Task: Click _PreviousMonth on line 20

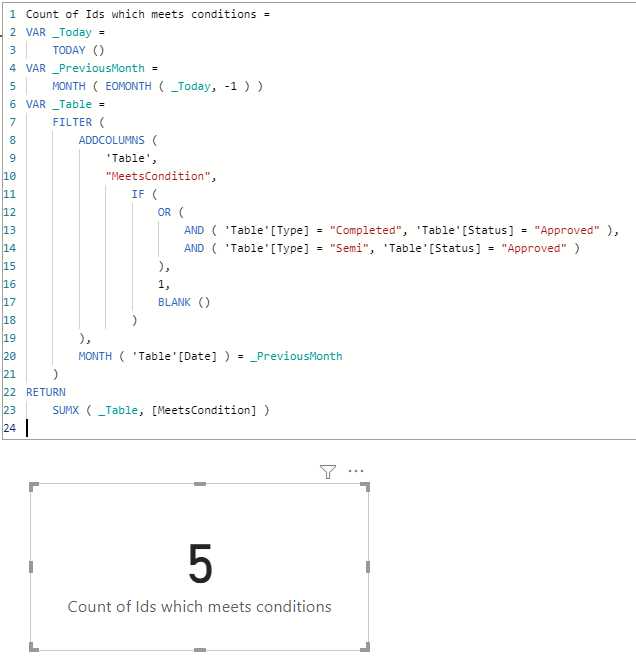Action: (296, 356)
